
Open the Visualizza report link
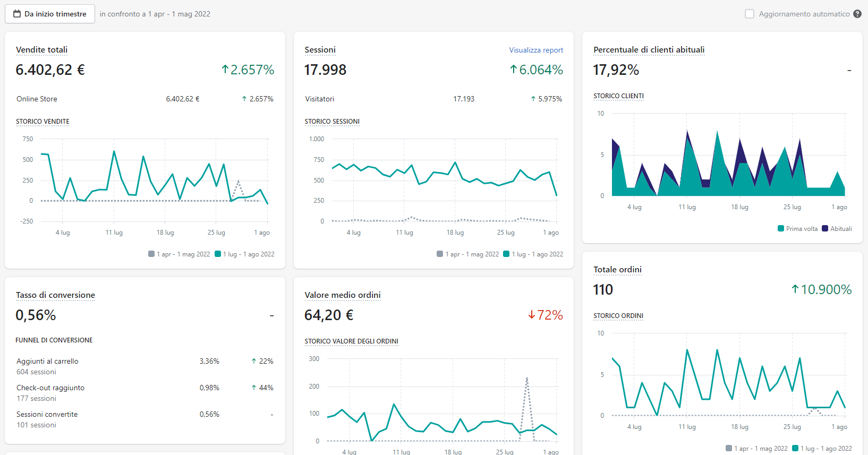click(x=536, y=50)
